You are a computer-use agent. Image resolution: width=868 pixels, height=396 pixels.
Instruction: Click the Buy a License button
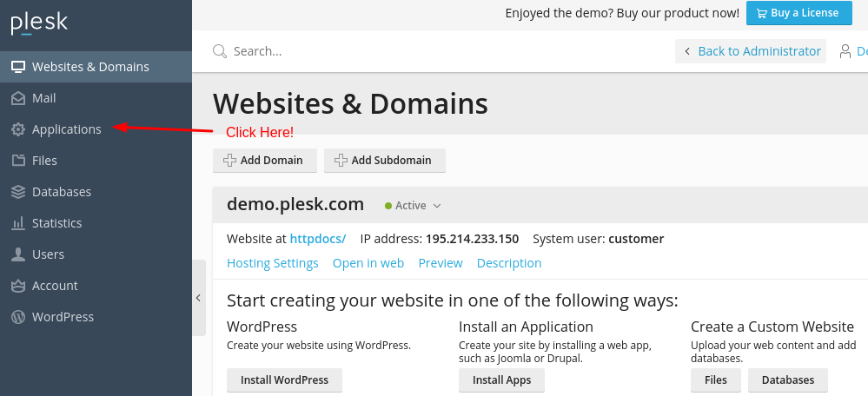pyautogui.click(x=798, y=13)
